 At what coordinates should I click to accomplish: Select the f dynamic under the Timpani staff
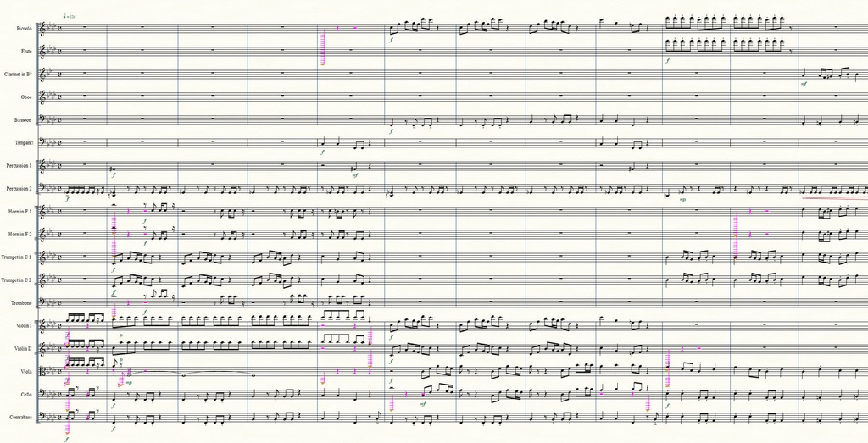tap(322, 152)
